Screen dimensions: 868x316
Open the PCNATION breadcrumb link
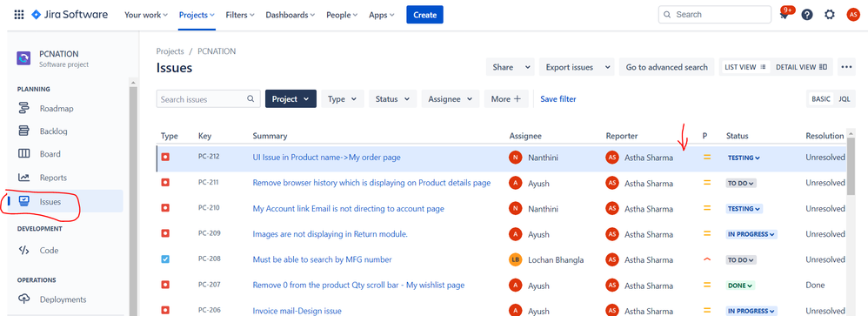217,51
